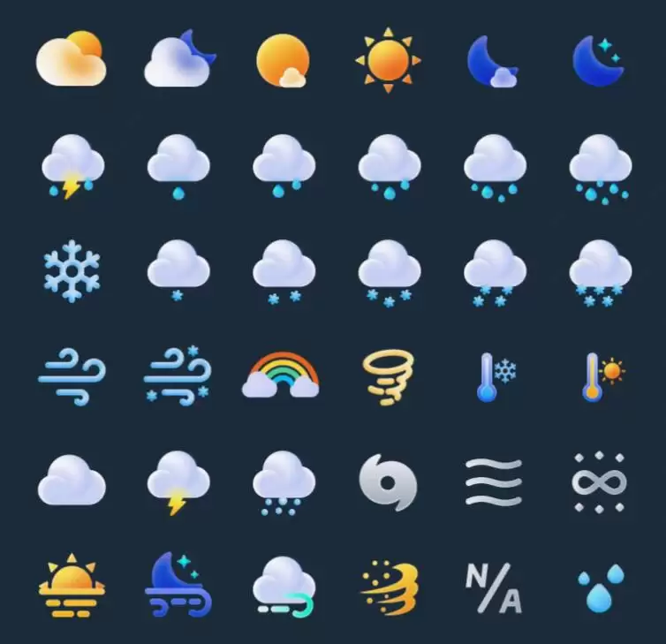Click the plain cloud without precipitation
Viewport: 666px width, 644px height.
[72, 480]
